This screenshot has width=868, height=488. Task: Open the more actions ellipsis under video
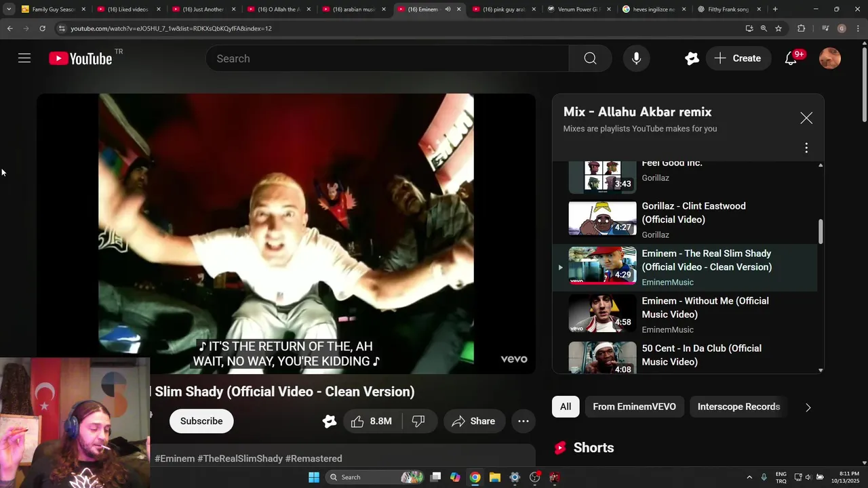coord(524,421)
